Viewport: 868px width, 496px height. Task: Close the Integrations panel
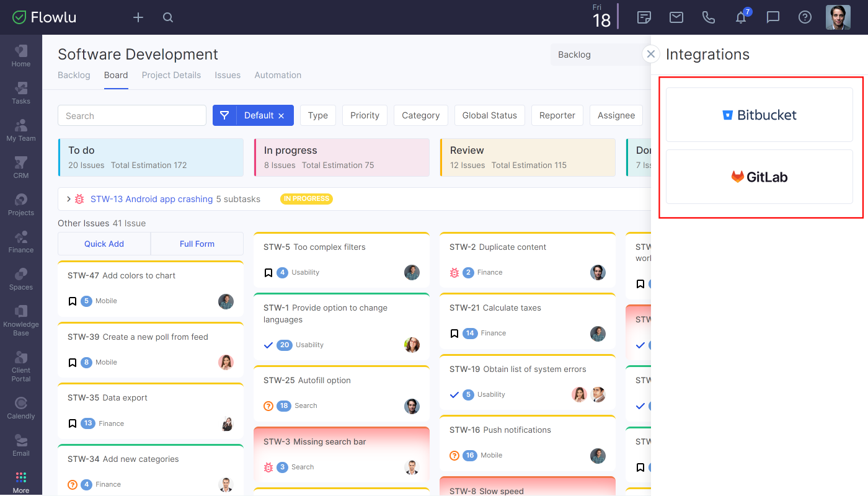(x=651, y=54)
